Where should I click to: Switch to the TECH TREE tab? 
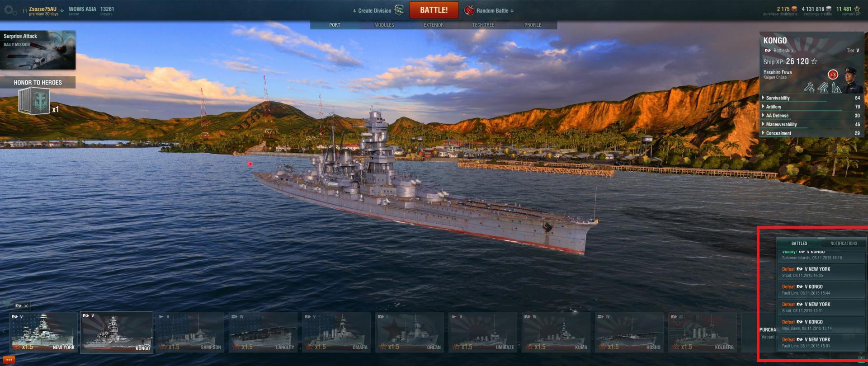coord(483,25)
